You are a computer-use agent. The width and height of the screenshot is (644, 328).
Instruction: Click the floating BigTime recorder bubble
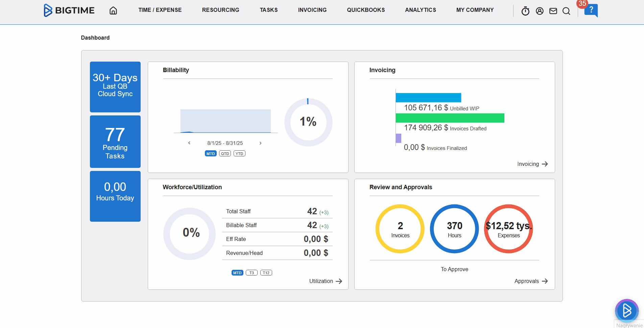coord(626,310)
